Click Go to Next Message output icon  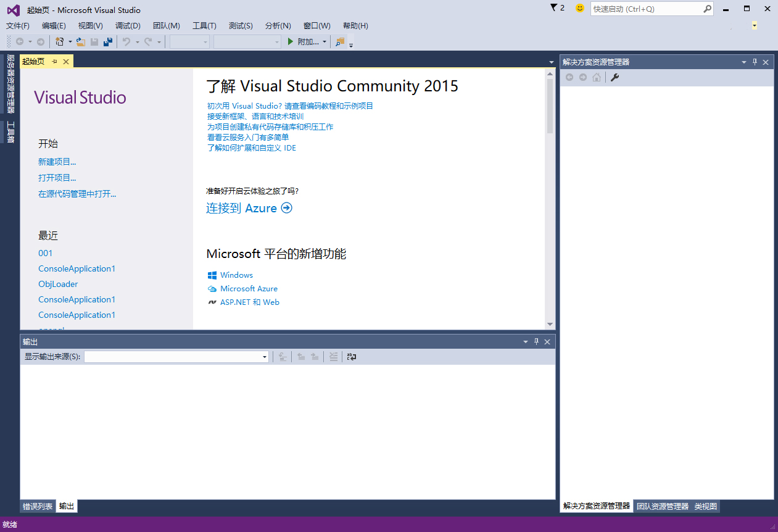315,356
